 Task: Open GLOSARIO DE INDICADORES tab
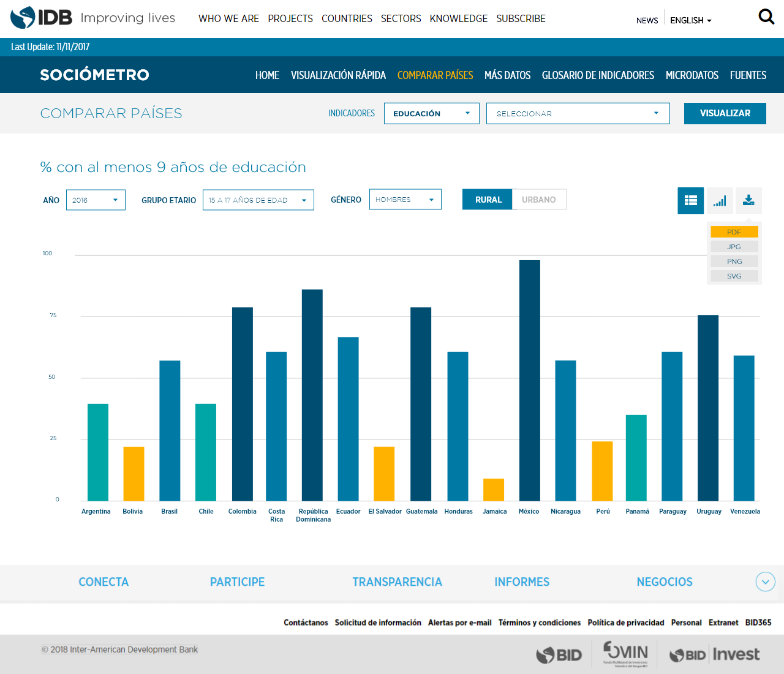click(598, 75)
